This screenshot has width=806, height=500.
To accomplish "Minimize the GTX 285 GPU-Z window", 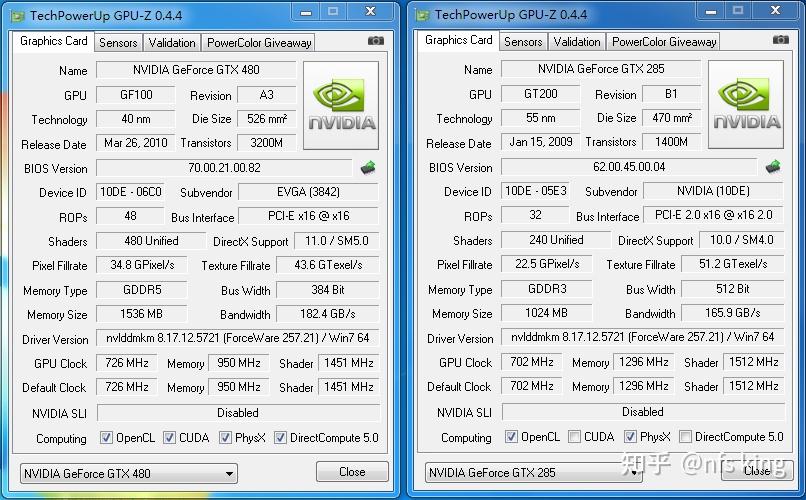I will 711,11.
